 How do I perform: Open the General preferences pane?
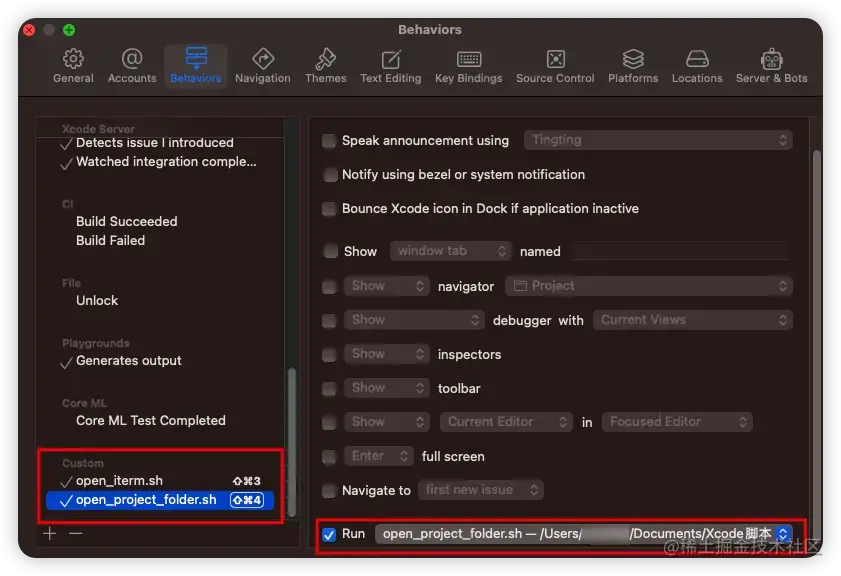point(73,67)
